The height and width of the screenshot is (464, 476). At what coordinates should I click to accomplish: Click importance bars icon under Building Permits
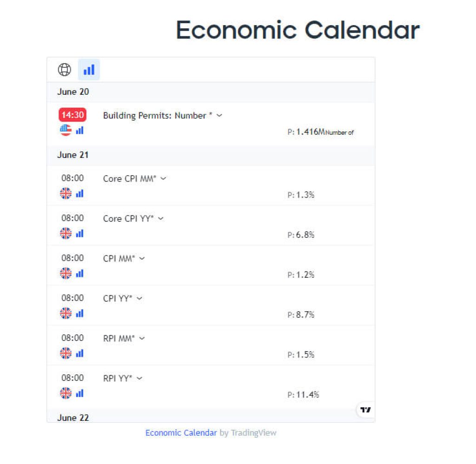click(x=79, y=131)
